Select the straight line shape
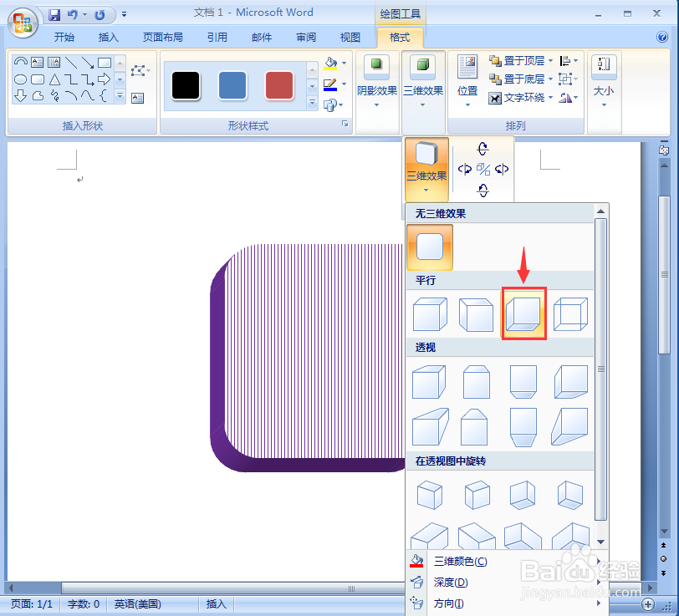The height and width of the screenshot is (616, 679). pyautogui.click(x=71, y=63)
